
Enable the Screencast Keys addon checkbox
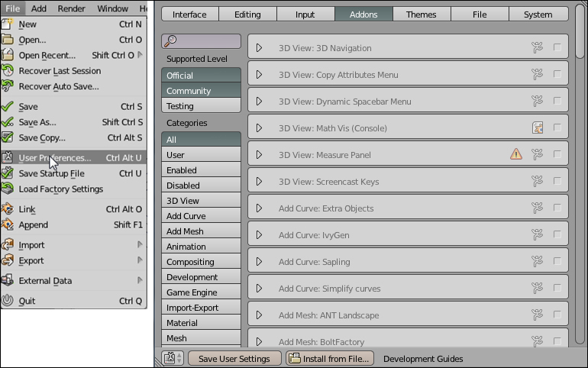pyautogui.click(x=557, y=181)
